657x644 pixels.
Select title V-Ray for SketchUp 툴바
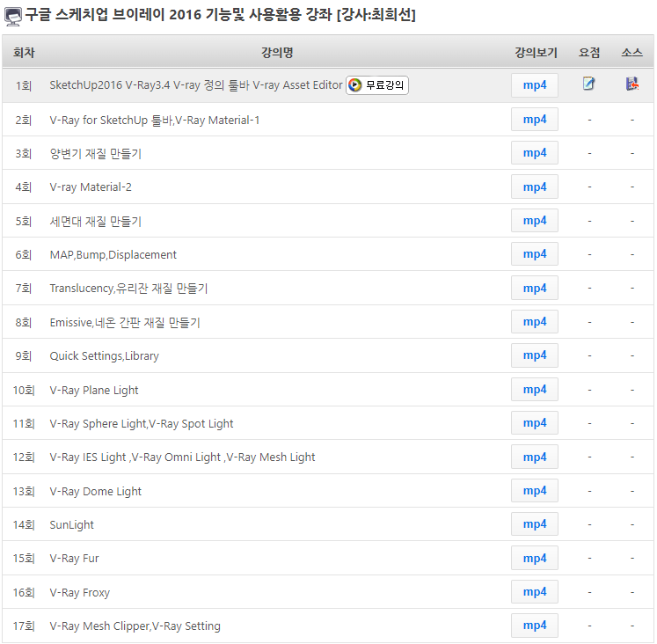(x=155, y=121)
